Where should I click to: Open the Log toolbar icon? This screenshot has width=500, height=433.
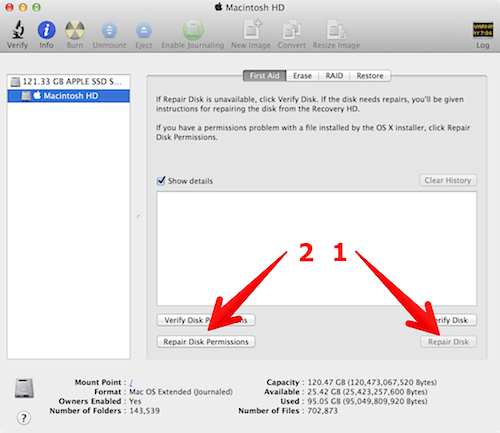pyautogui.click(x=483, y=30)
